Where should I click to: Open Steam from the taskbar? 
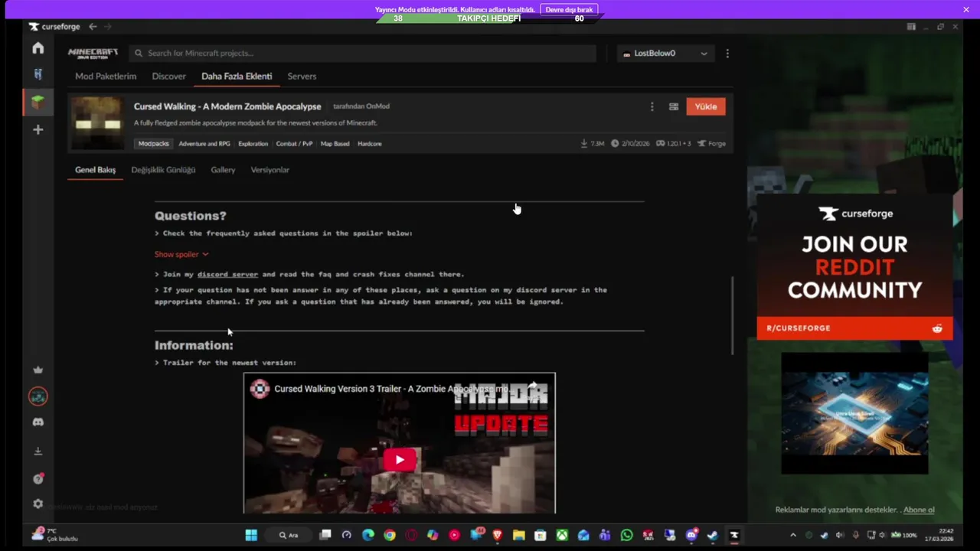click(x=712, y=535)
